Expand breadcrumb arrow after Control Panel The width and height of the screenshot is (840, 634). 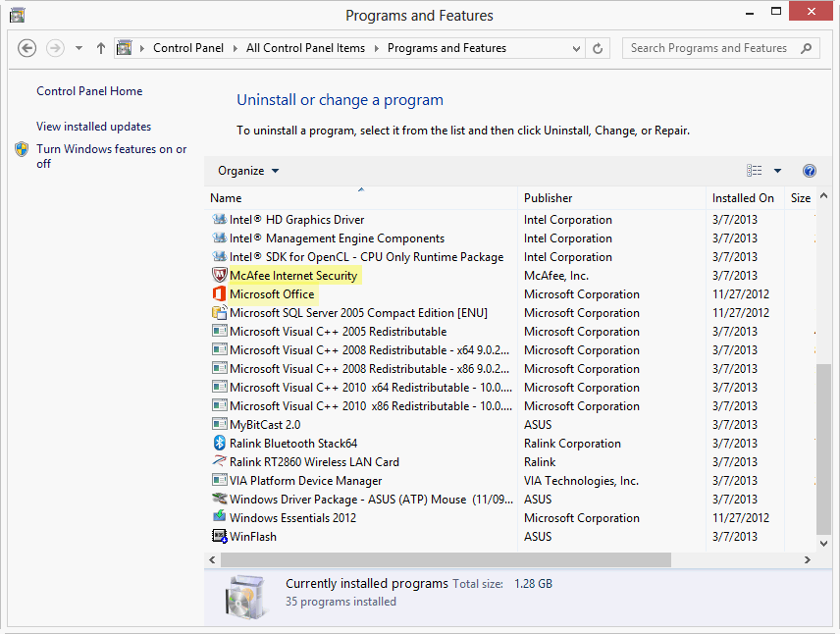[235, 48]
